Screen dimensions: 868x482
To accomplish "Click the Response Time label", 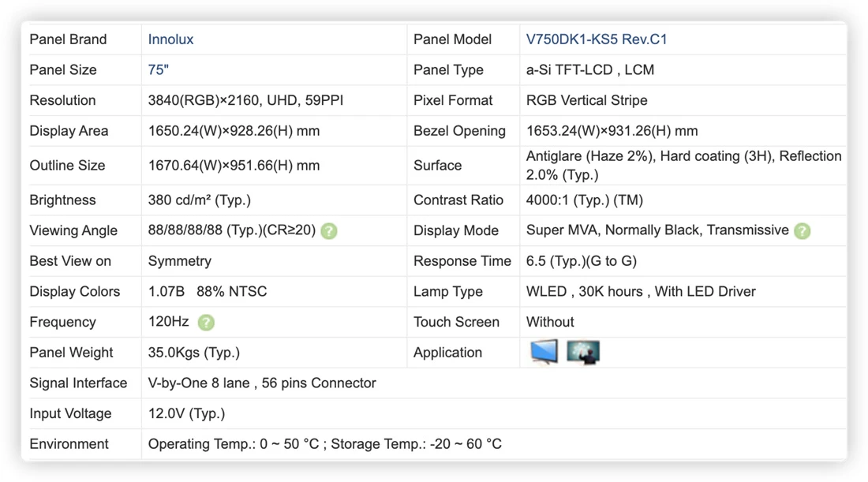I will tap(462, 261).
